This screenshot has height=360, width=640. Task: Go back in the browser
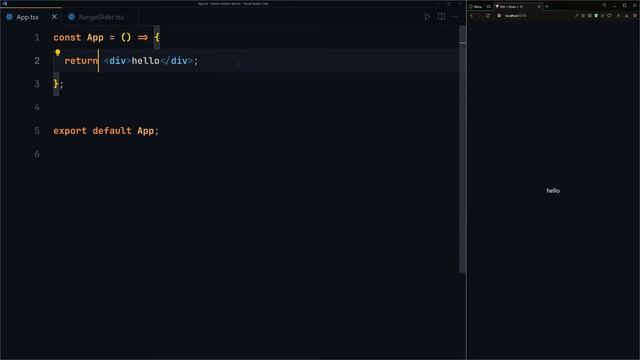472,16
